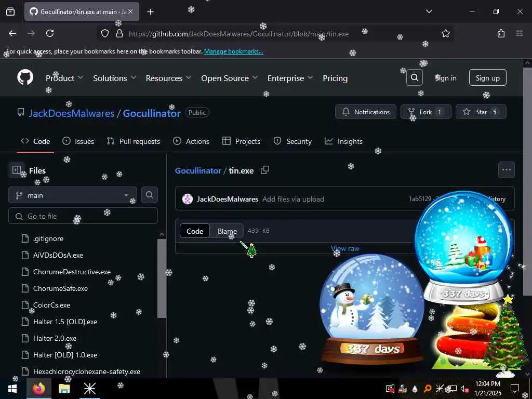Click the Sign up button
This screenshot has height=399, width=532.
487,78
